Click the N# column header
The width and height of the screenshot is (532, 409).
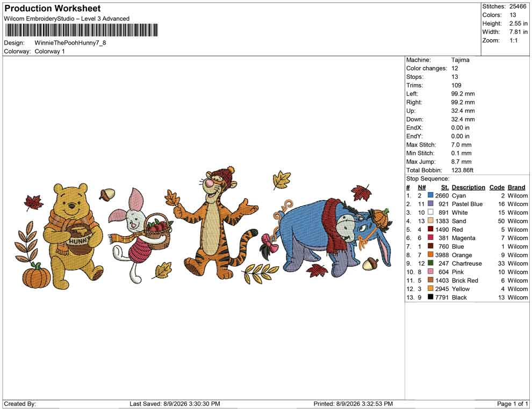(x=422, y=187)
